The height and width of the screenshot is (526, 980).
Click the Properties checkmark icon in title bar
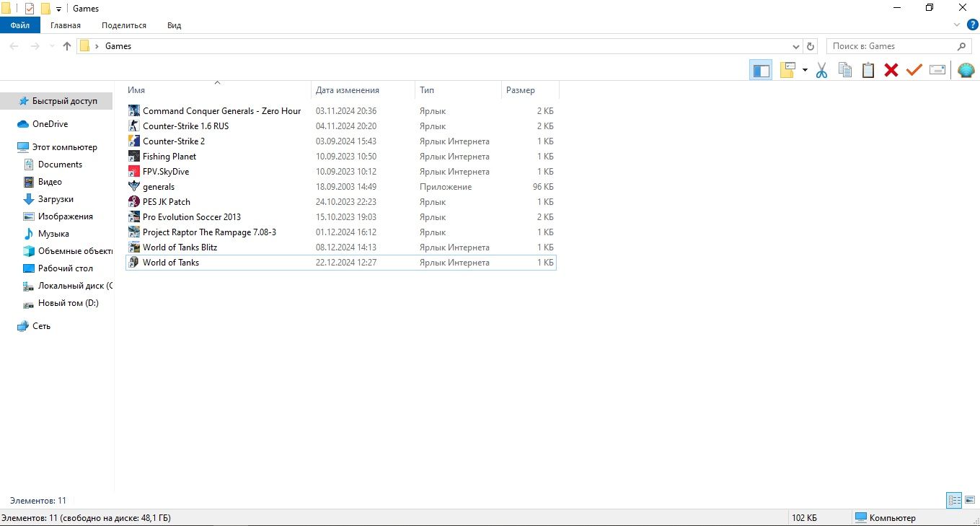pos(30,9)
